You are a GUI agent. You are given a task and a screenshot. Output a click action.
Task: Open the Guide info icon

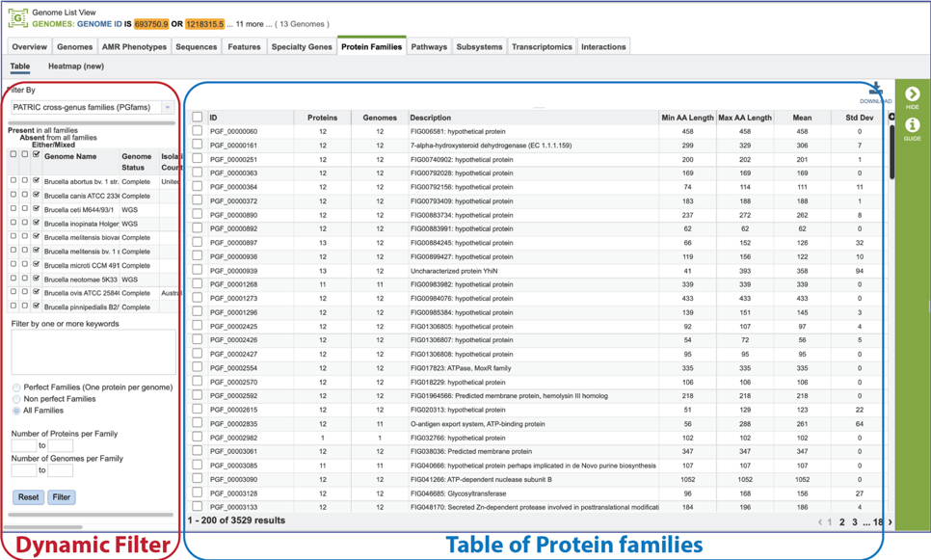click(912, 128)
